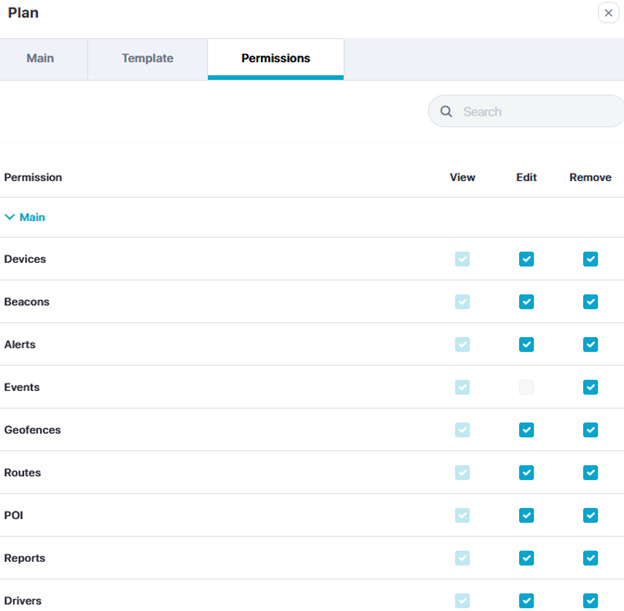Viewport: 624px width, 611px height.
Task: Disable Edit permission for Beacons
Action: 526,302
